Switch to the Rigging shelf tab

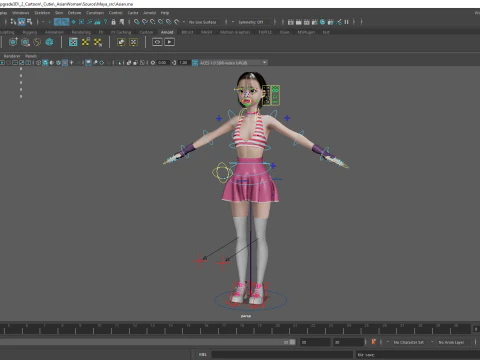pyautogui.click(x=30, y=32)
